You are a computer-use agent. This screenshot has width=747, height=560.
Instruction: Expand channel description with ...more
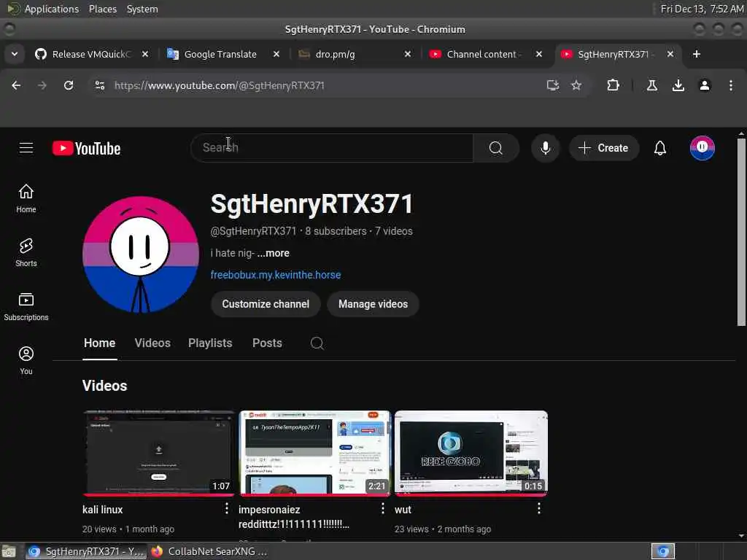[x=274, y=253]
